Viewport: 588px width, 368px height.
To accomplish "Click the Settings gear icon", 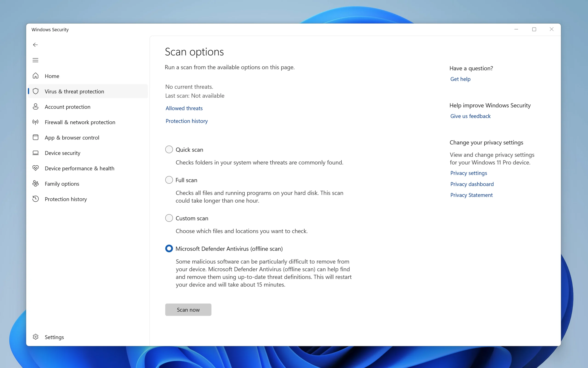I will click(36, 337).
